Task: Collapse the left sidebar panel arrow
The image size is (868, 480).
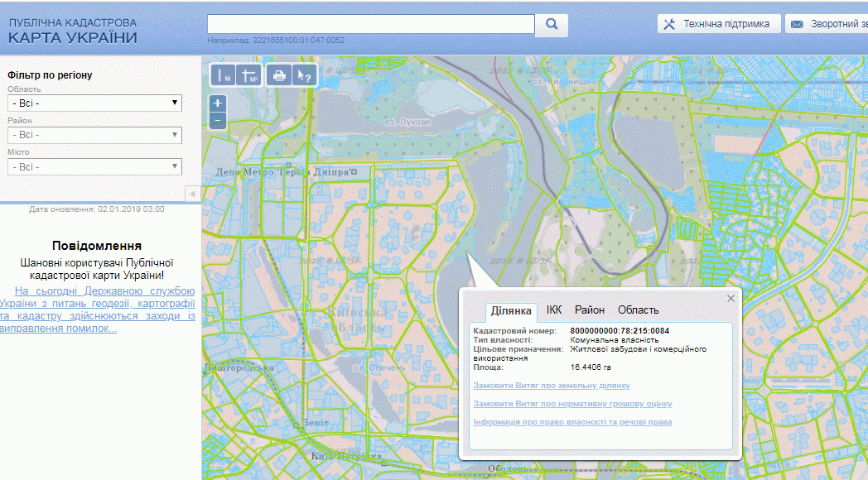Action: coord(191,193)
